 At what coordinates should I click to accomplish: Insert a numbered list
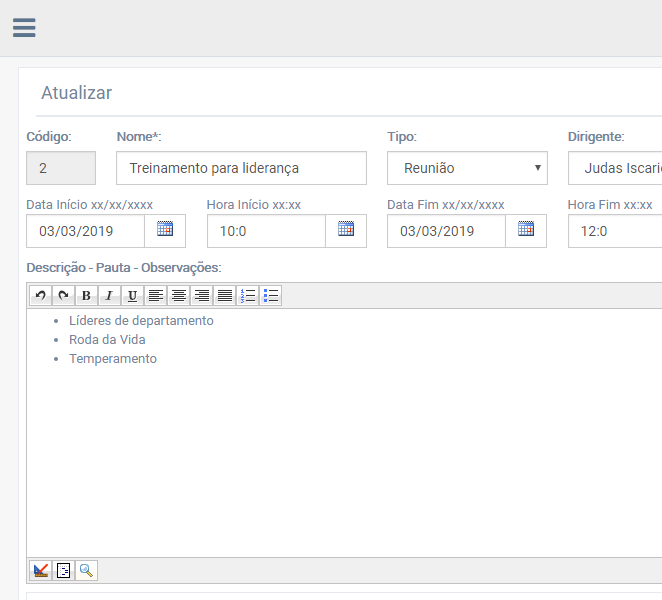[248, 296]
